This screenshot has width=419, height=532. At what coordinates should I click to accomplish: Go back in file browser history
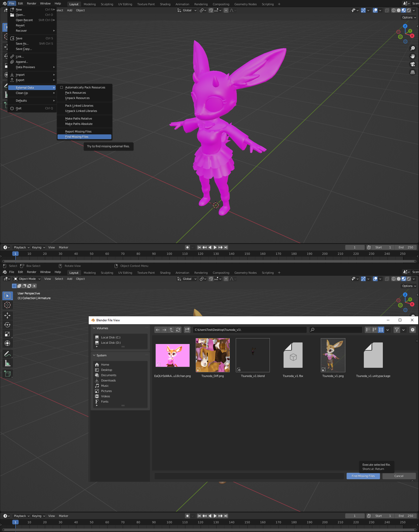158,330
